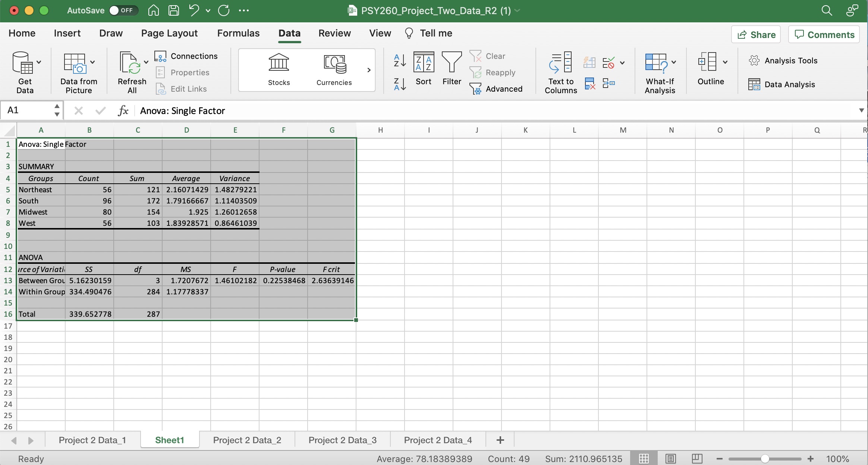The width and height of the screenshot is (868, 465).
Task: Click the Undo arrow icon
Action: pos(194,10)
